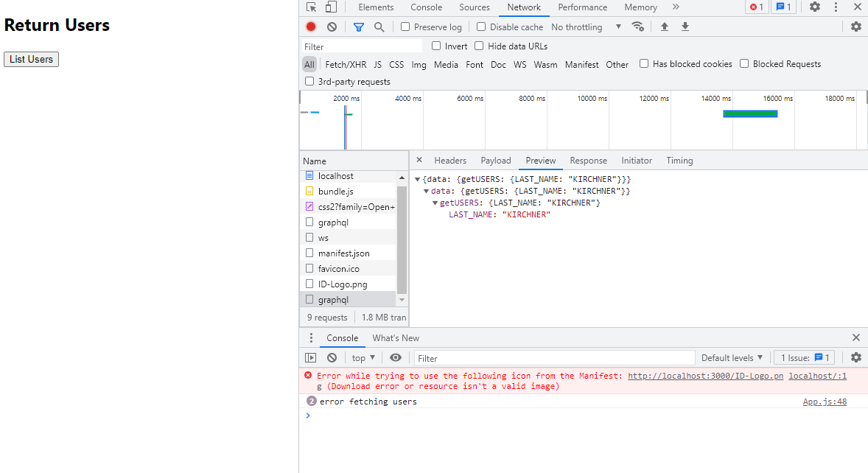Clear the network log icon
Image resolution: width=868 pixels, height=473 pixels.
(332, 27)
